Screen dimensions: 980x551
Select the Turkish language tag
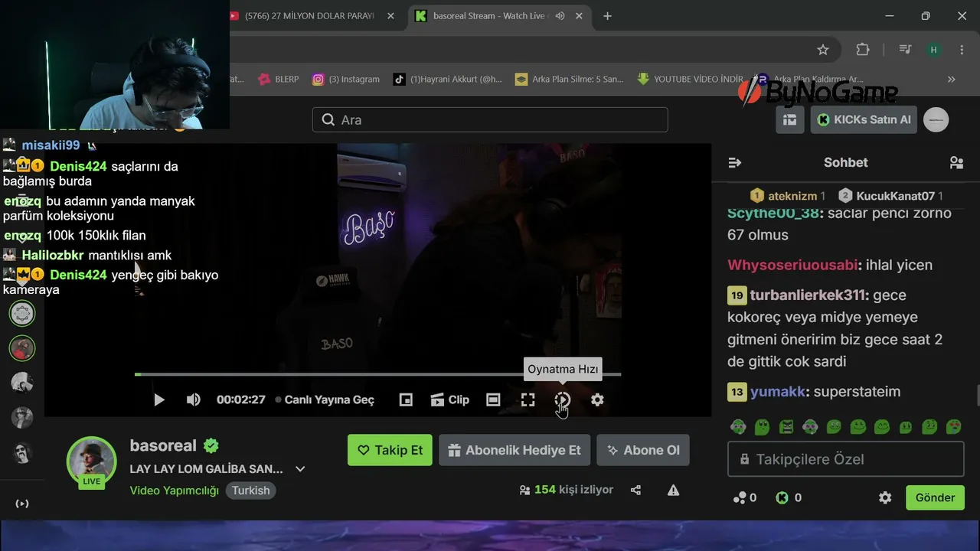point(251,491)
